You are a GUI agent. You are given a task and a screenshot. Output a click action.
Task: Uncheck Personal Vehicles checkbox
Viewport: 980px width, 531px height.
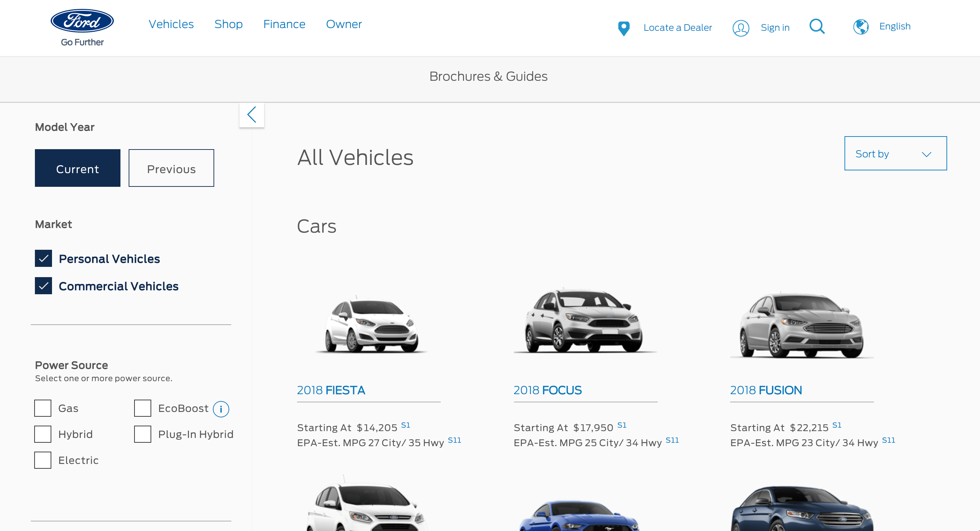[43, 259]
